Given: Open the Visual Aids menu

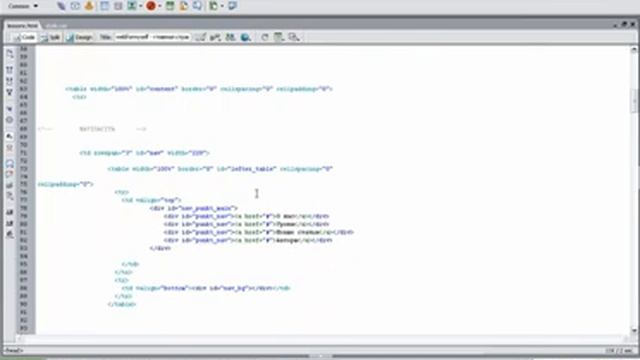Looking at the screenshot, I should tap(294, 38).
